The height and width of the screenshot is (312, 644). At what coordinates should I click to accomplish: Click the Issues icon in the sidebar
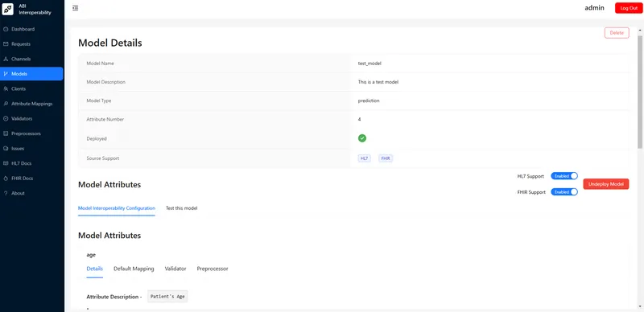point(6,149)
